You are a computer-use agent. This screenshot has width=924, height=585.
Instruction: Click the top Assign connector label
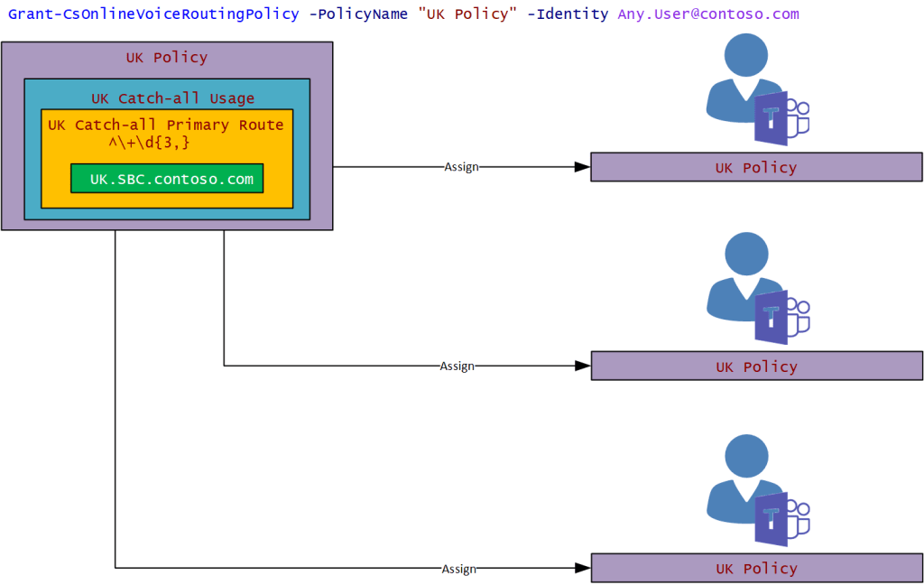tap(461, 167)
